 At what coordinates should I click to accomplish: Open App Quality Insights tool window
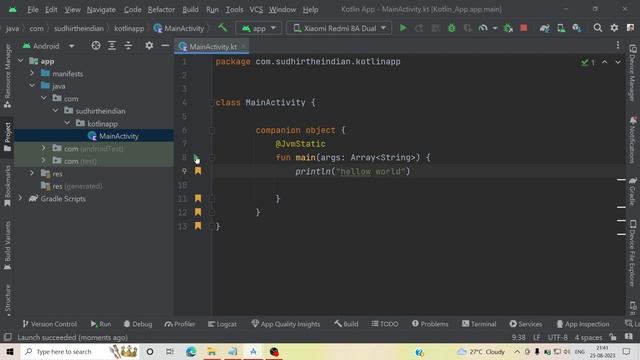coord(285,324)
